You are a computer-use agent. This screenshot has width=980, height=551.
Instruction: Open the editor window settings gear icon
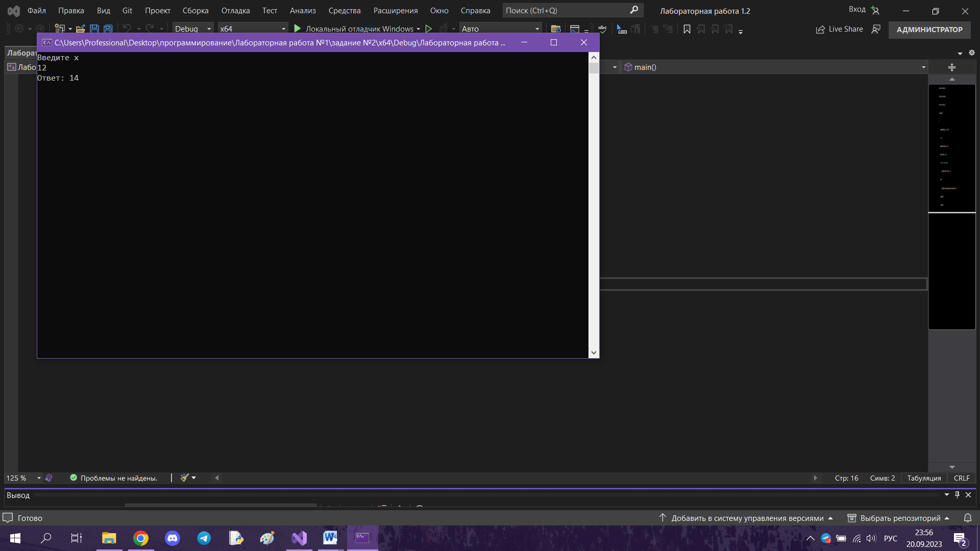(x=972, y=53)
